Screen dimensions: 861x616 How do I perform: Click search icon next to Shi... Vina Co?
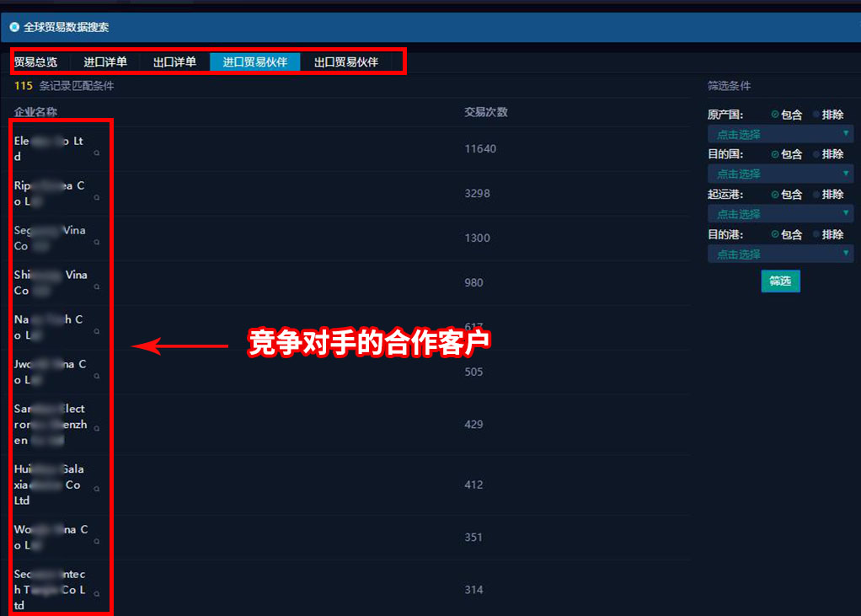pos(97,287)
